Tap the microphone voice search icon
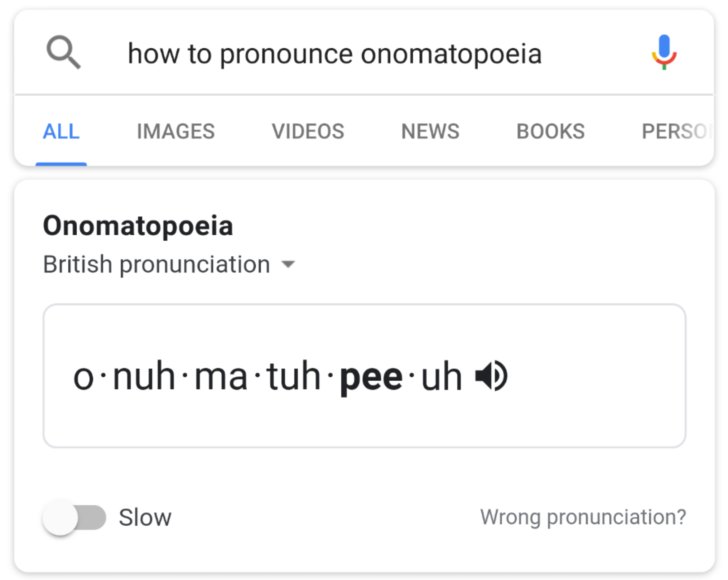 pos(664,52)
